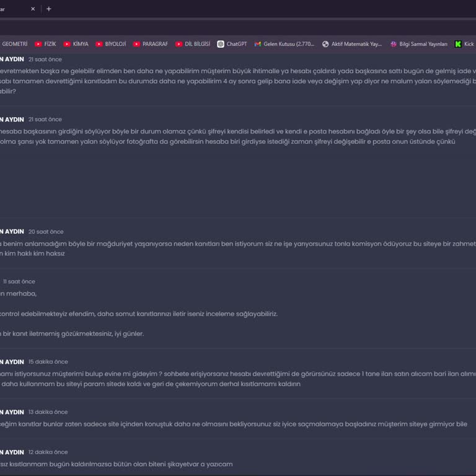Open the BİYOLOJİ YouTube bookmark
This screenshot has height=476, width=476.
[x=111, y=44]
